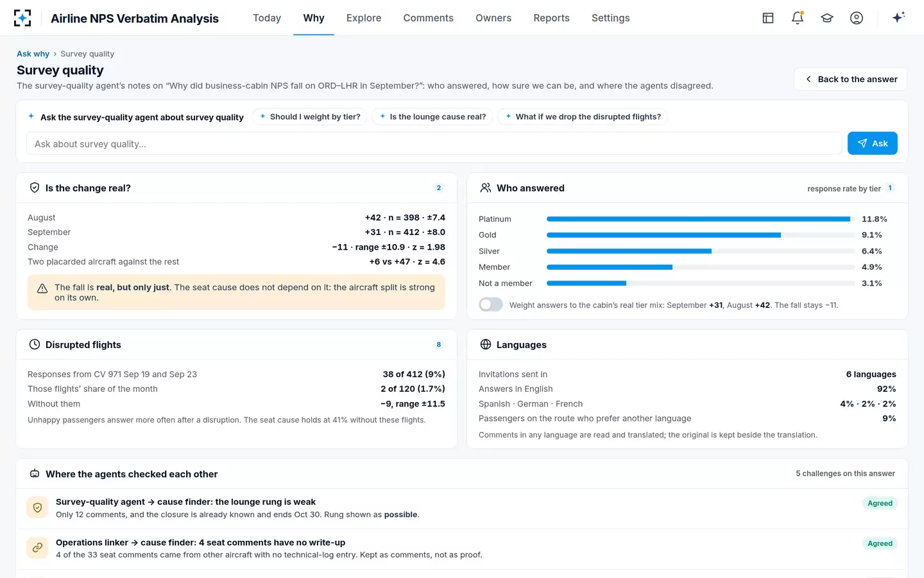
Task: Select the Why tab
Action: click(314, 18)
